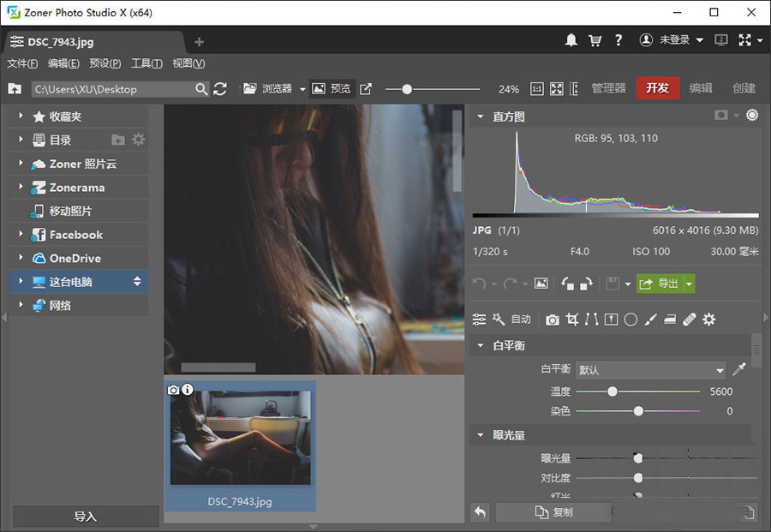Collapse the histogram 直方图 section

coord(481,117)
